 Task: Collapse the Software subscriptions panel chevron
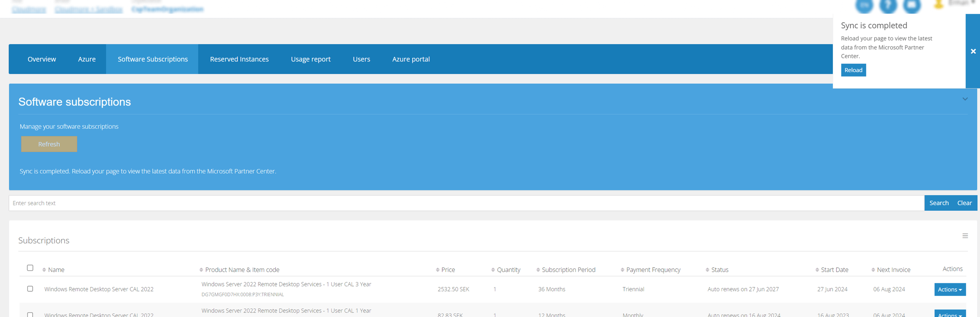pos(965,99)
